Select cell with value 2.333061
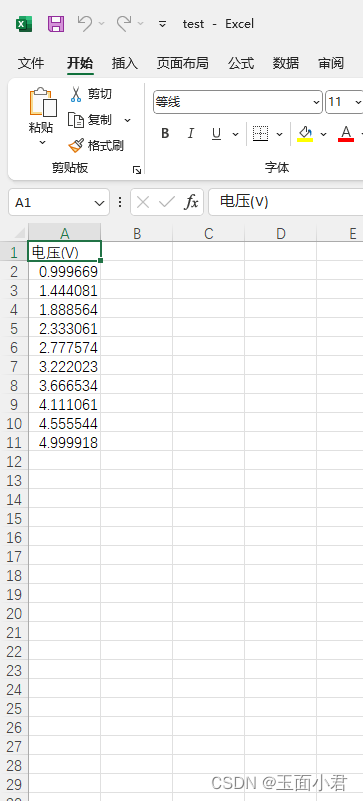 click(x=64, y=328)
